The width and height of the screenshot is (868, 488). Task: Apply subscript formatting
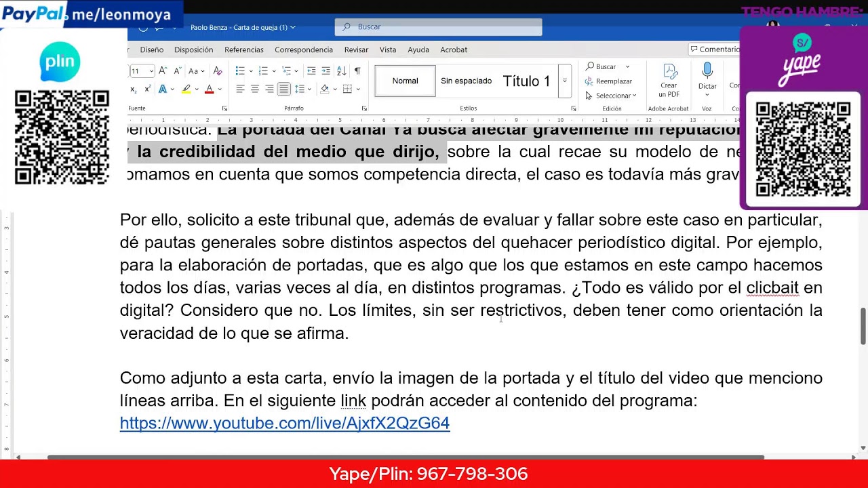coord(134,89)
